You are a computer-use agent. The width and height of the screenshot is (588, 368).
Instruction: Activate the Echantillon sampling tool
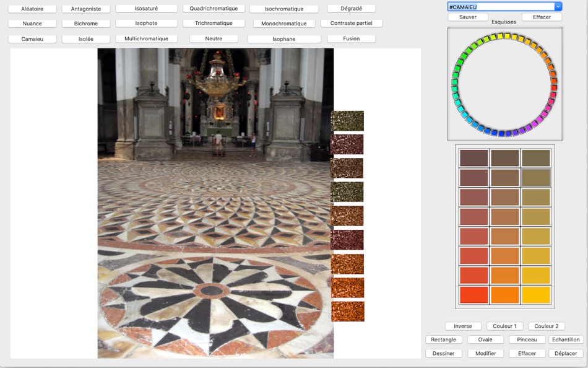pos(566,340)
